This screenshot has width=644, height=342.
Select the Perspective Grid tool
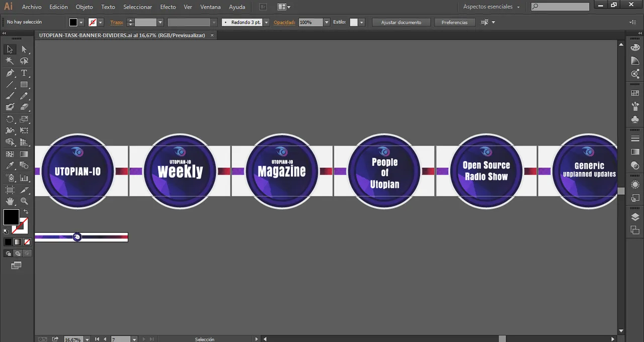point(24,142)
